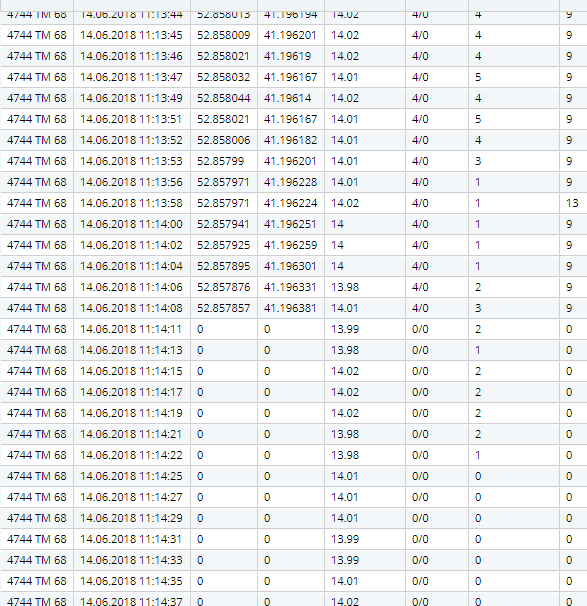587x606 pixels.
Task: Select timestamp 14.06.2018 11:14:11
Action: (131, 329)
